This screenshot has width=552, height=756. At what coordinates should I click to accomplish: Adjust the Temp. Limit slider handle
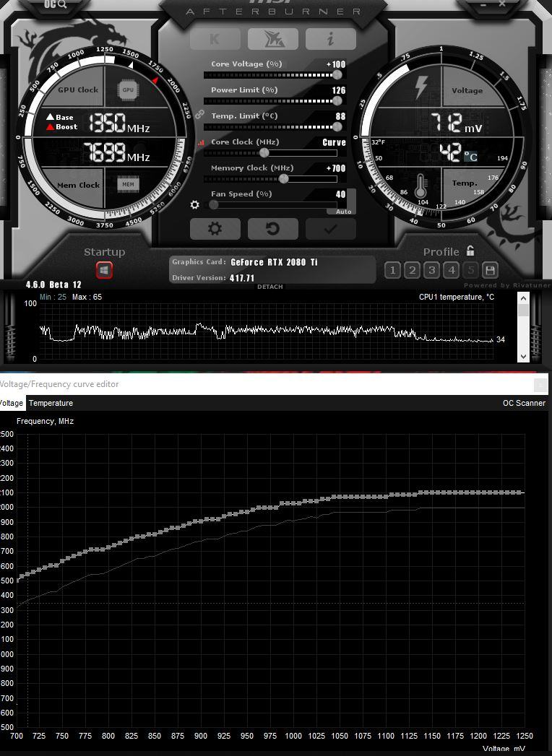tap(337, 127)
